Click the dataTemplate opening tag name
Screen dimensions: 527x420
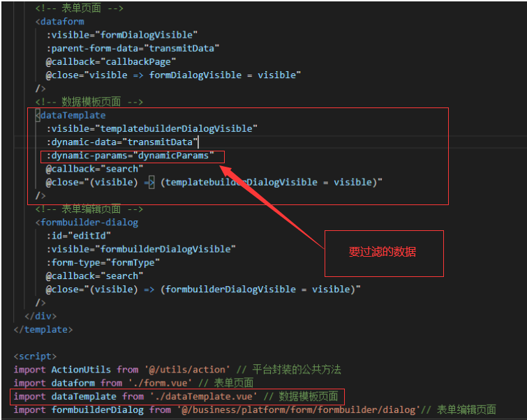pos(73,115)
